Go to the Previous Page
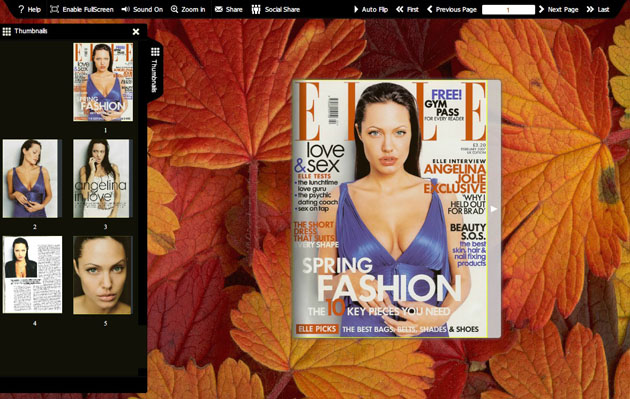The height and width of the screenshot is (399, 630). tap(452, 9)
